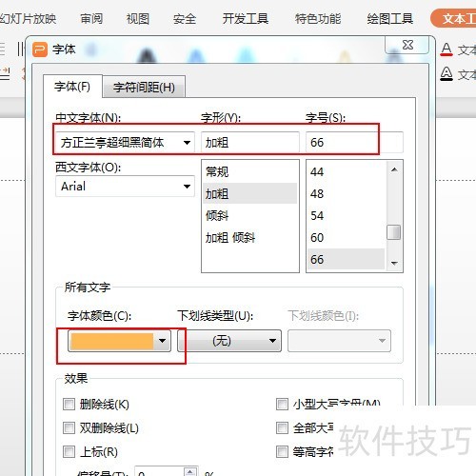Image resolution: width=476 pixels, height=476 pixels.
Task: Click the size list scroll up arrow
Action: [394, 169]
